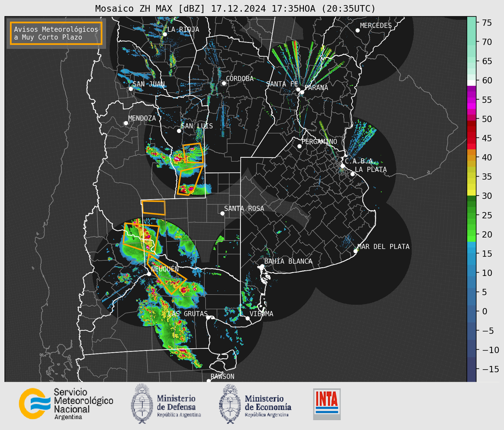Click the red INTA logo
Image resolution: width=504 pixels, height=430 pixels.
[x=327, y=404]
